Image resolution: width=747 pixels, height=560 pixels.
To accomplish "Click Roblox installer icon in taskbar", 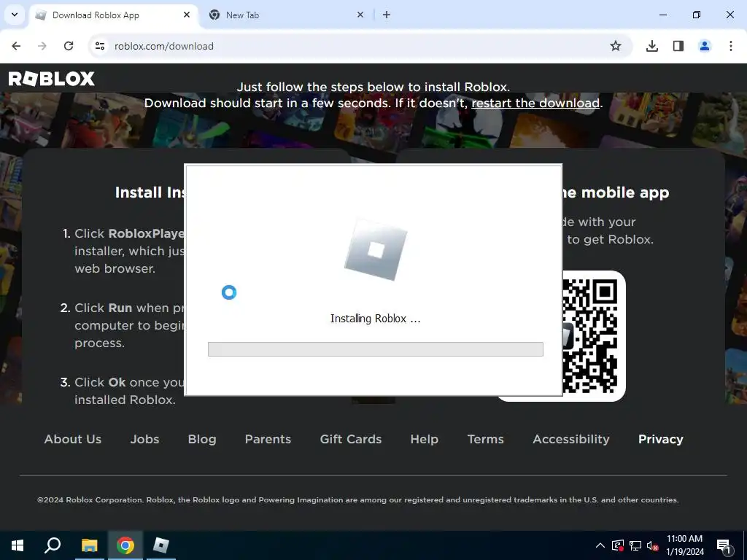I will (x=161, y=545).
